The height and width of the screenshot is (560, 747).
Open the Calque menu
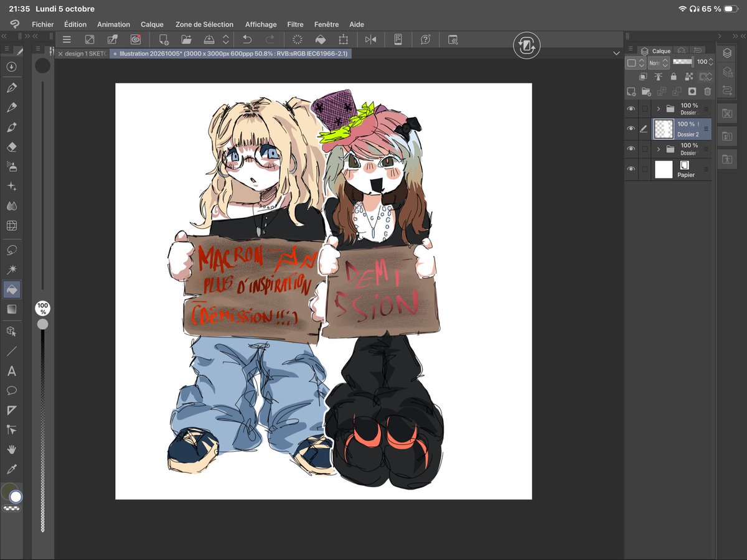pos(152,24)
